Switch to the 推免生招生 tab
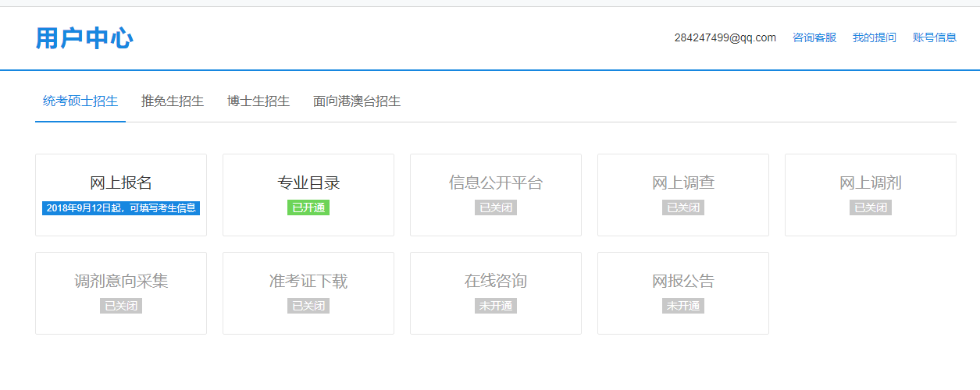This screenshot has width=980, height=390. 173,101
